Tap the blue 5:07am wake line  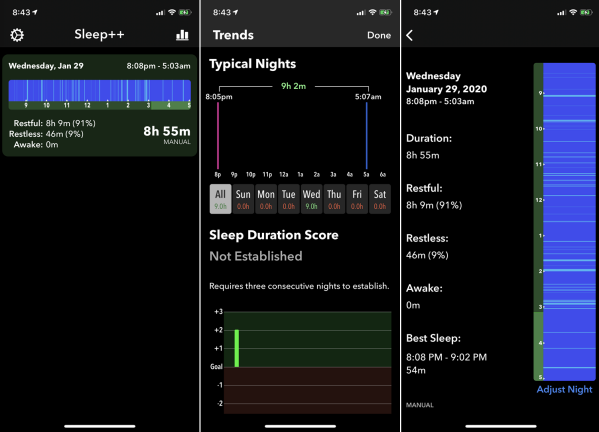(x=366, y=136)
